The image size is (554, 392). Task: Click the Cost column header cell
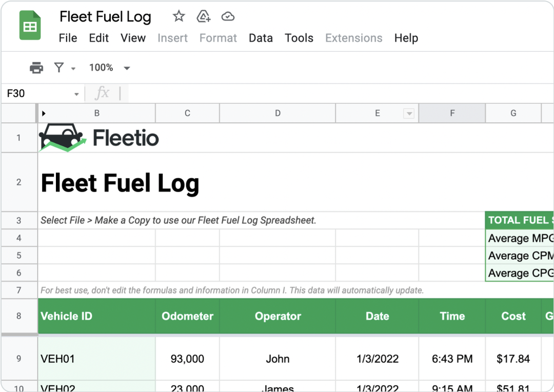tap(513, 316)
